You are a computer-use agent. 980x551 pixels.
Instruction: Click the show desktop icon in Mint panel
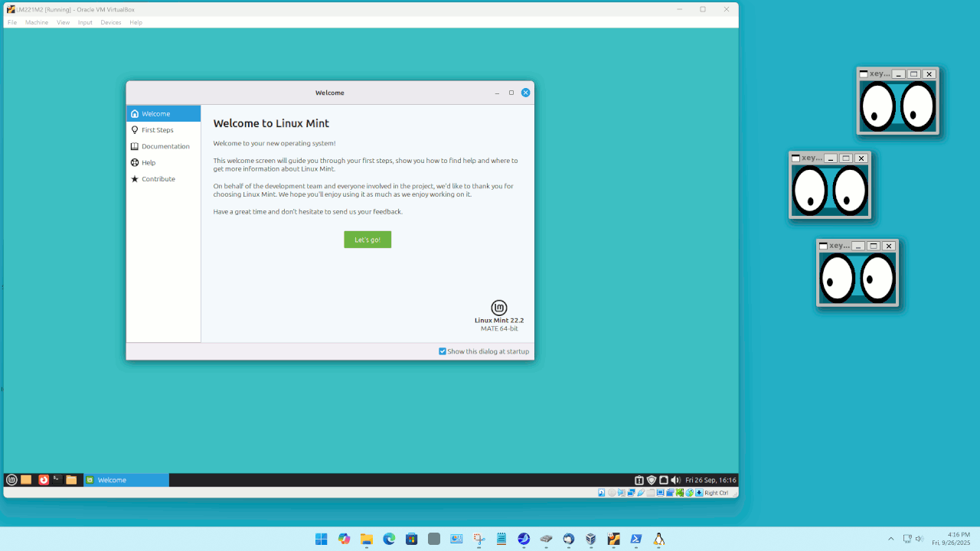(26, 480)
